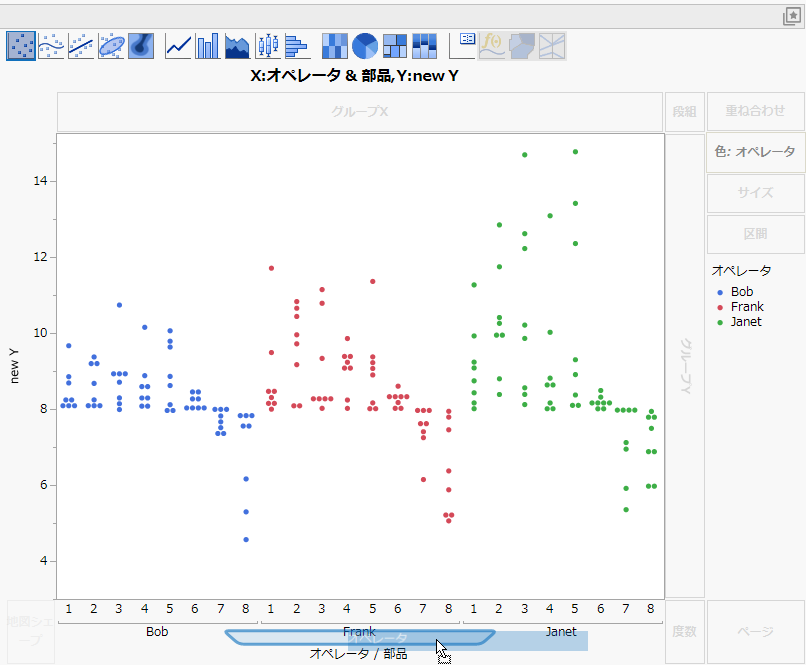Switch to the Bar chart element
Image resolution: width=806 pixels, height=665 pixels.
(208, 46)
